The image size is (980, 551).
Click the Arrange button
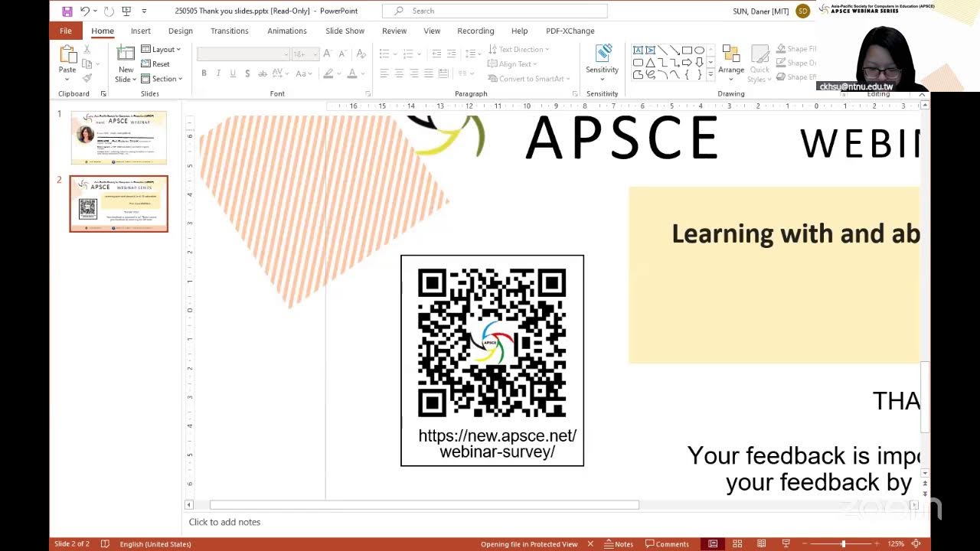point(731,63)
